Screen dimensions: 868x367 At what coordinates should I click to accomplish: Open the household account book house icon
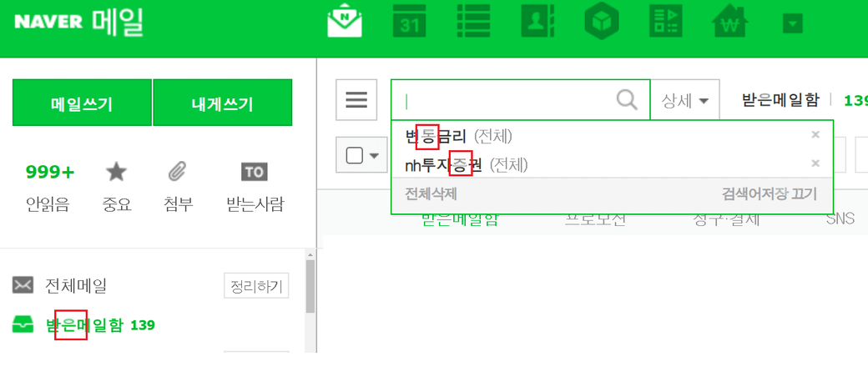pos(730,23)
